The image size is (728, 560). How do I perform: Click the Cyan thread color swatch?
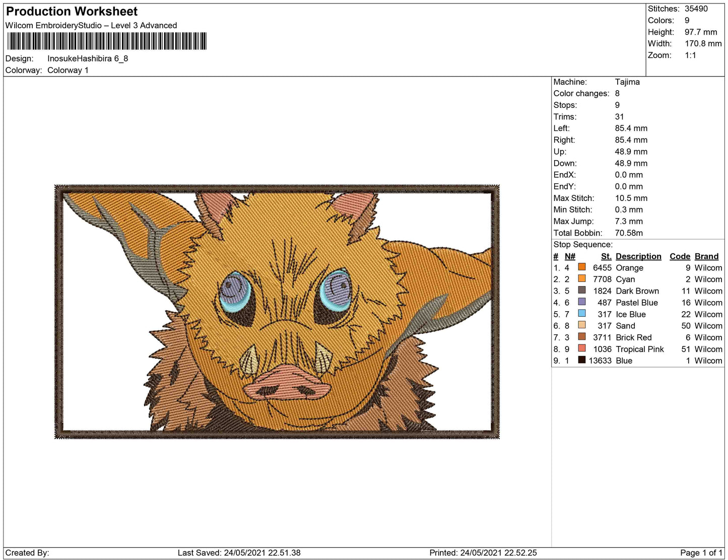click(x=582, y=279)
